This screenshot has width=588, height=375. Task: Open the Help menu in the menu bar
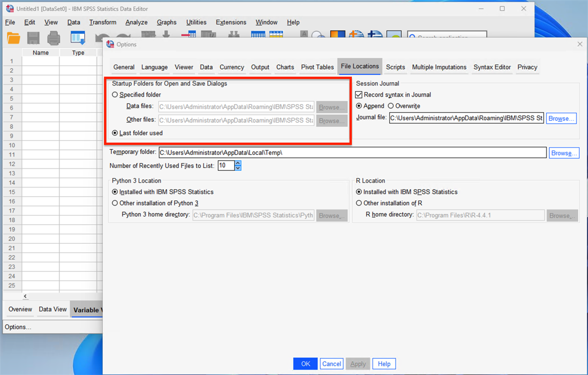[x=293, y=22]
